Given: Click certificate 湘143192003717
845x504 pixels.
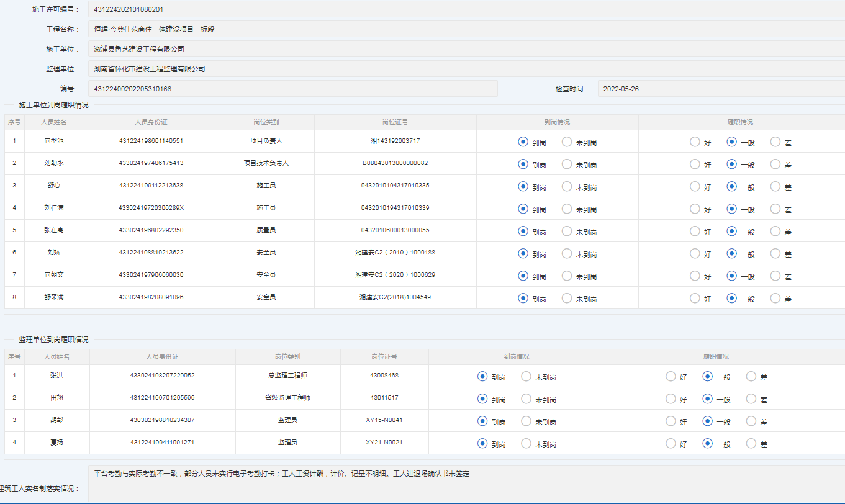Looking at the screenshot, I should pos(395,141).
